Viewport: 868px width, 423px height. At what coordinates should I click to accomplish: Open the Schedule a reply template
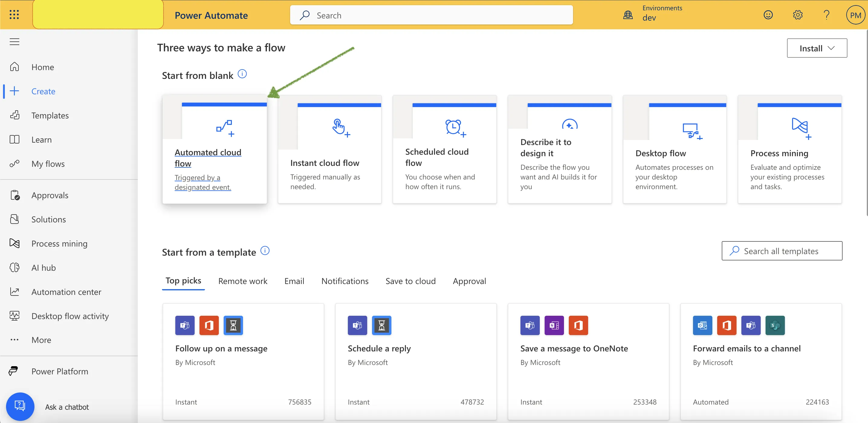tap(416, 362)
